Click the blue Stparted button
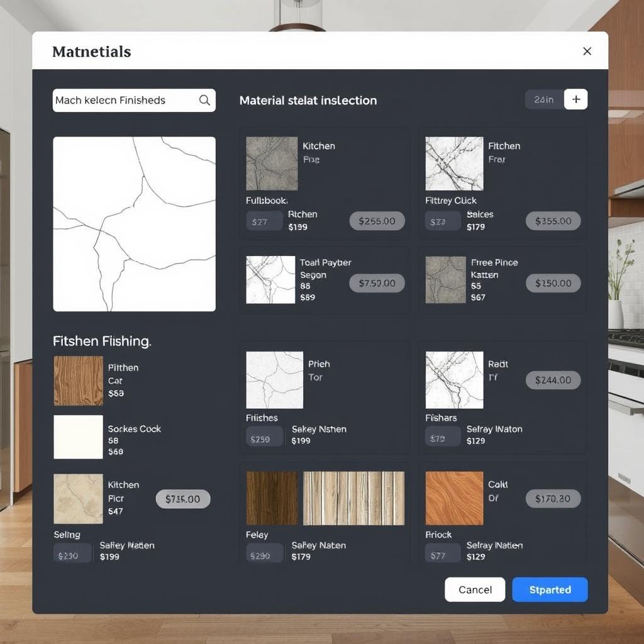Image resolution: width=644 pixels, height=644 pixels. tap(550, 589)
